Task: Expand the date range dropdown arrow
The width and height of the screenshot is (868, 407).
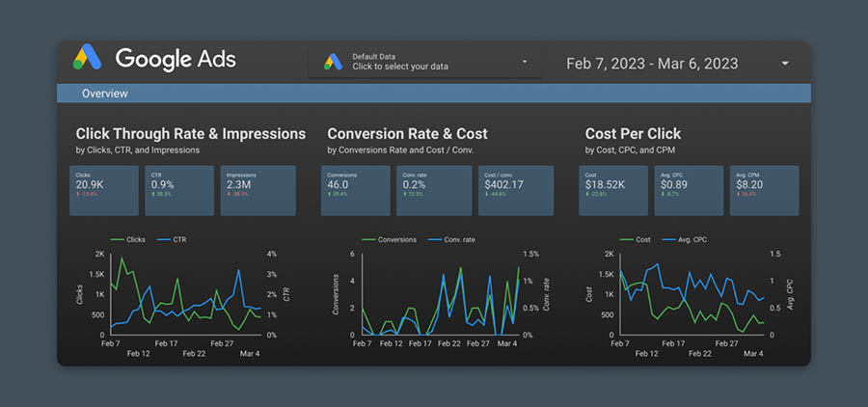Action: tap(785, 64)
